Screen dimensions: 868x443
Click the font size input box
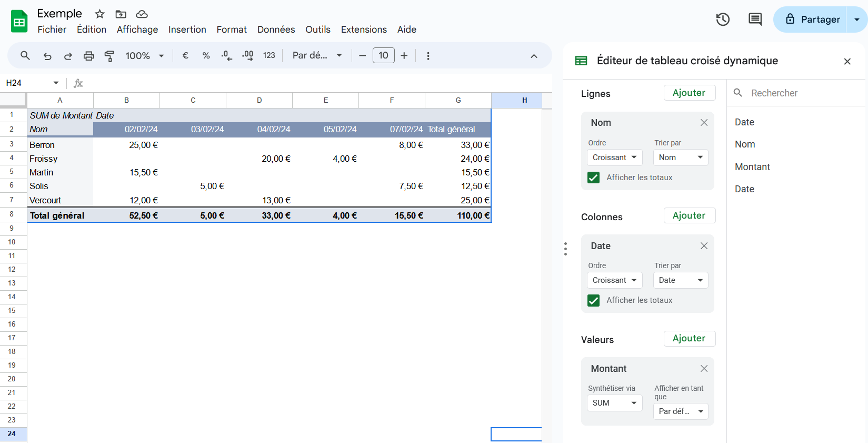(383, 55)
